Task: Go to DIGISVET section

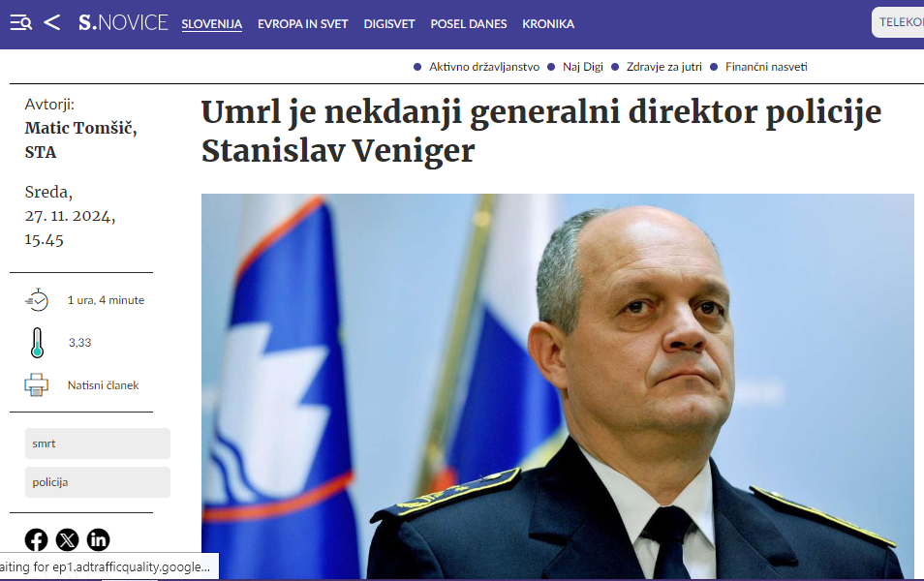Action: coord(389,24)
